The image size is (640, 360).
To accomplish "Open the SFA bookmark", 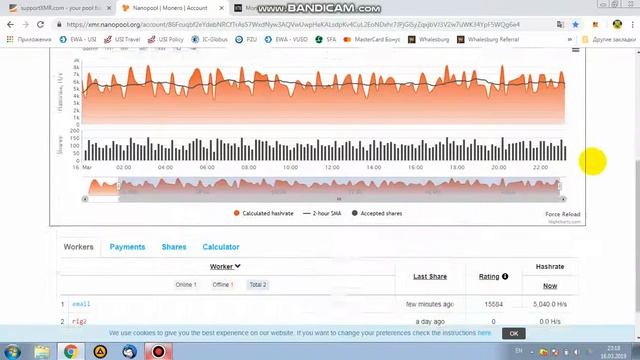I will pos(326,40).
